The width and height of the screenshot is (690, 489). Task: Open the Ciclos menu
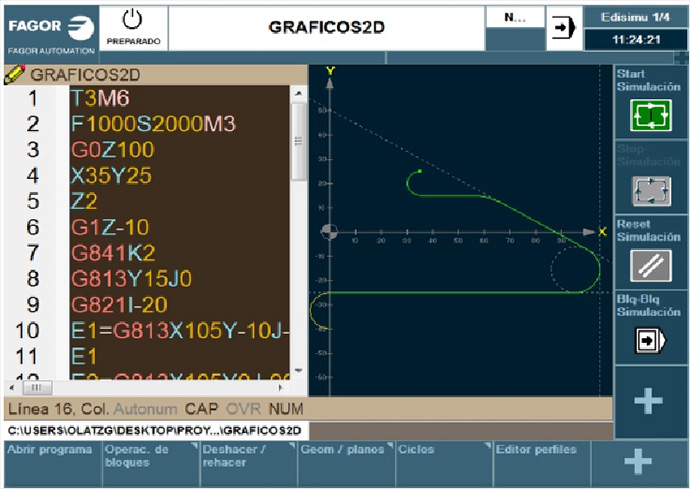click(444, 463)
